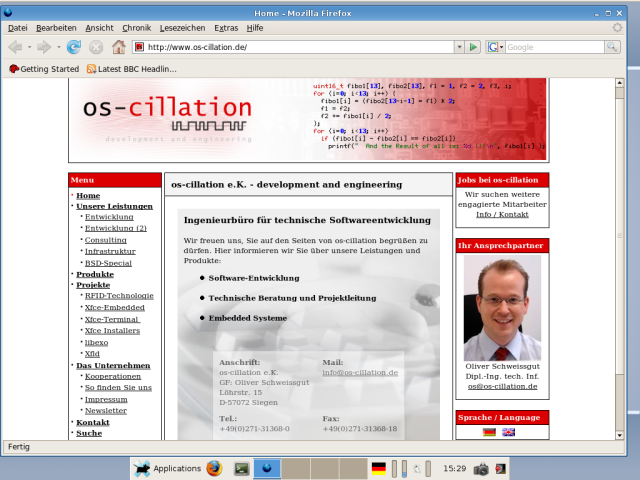Open the Lesezeichen menu
Screen dimensions: 640x480
182,28
